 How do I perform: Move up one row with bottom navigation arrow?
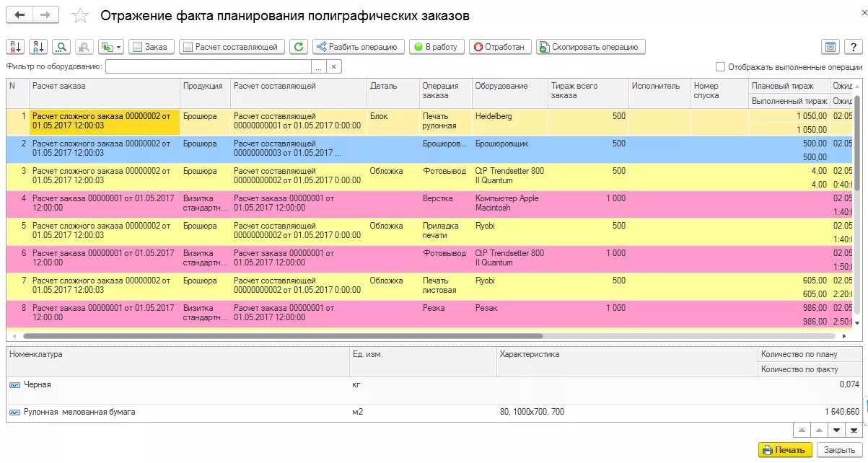tap(818, 431)
